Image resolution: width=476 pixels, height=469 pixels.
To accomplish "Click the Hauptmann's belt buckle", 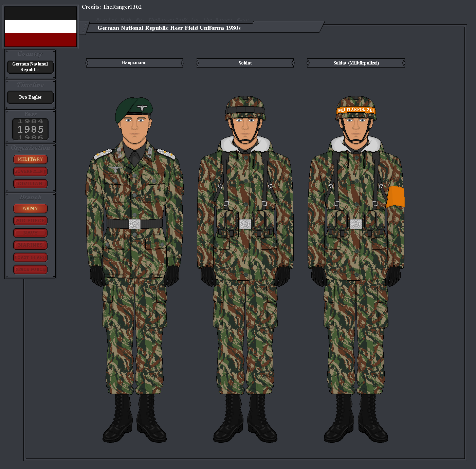I will pyautogui.click(x=134, y=224).
